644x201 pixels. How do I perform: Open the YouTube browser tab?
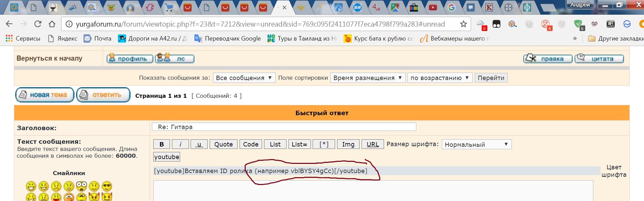(433, 7)
